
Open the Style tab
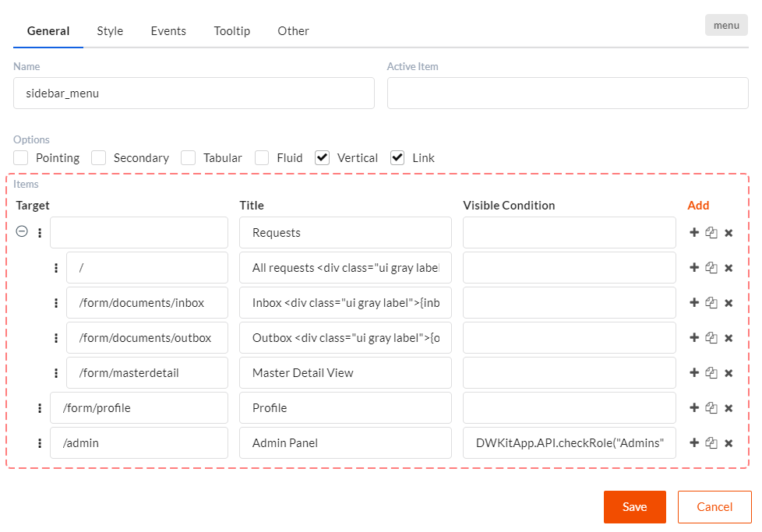[x=110, y=31]
